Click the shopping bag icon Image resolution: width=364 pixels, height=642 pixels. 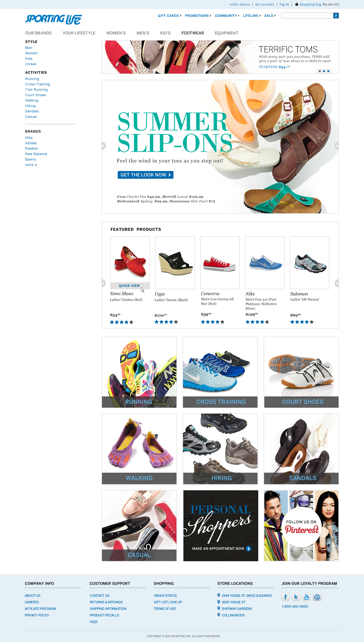[x=297, y=4]
